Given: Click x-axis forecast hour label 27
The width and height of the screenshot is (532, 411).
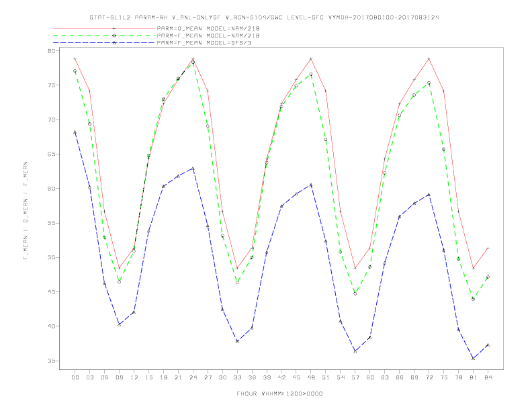Looking at the screenshot, I should point(208,377).
